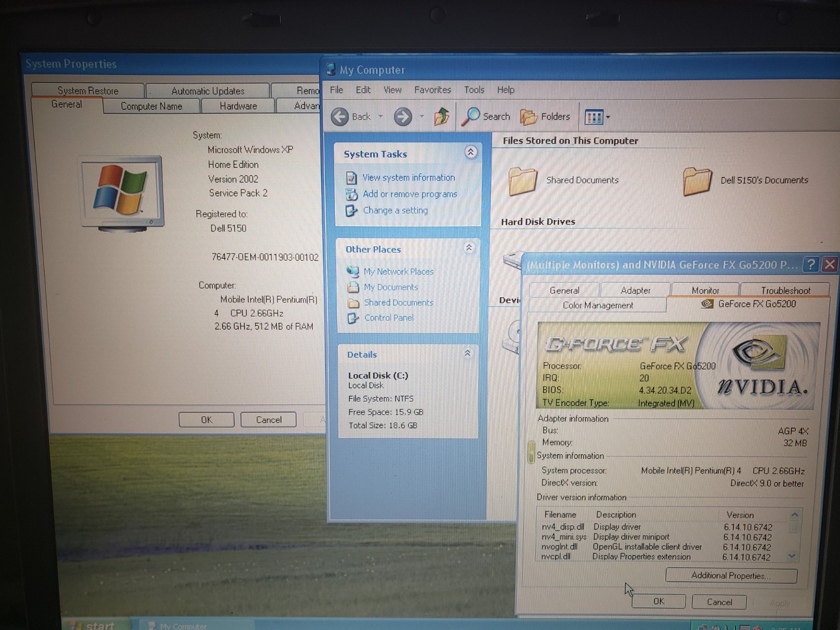Switch to Troubleshoot tab
Screen dimensions: 840x630
[x=785, y=290]
